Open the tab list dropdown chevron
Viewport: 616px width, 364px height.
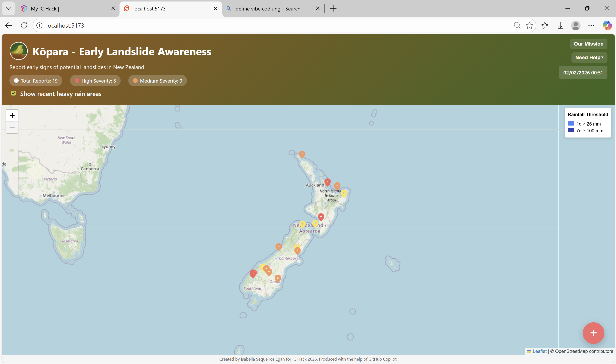(9, 9)
